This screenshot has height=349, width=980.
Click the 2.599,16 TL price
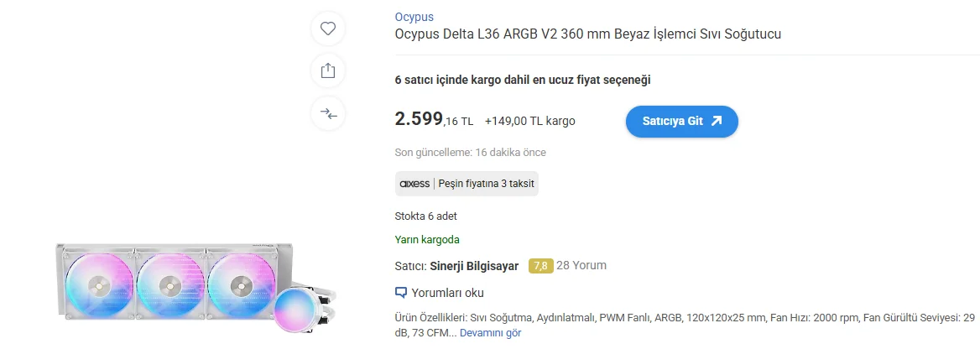(434, 119)
